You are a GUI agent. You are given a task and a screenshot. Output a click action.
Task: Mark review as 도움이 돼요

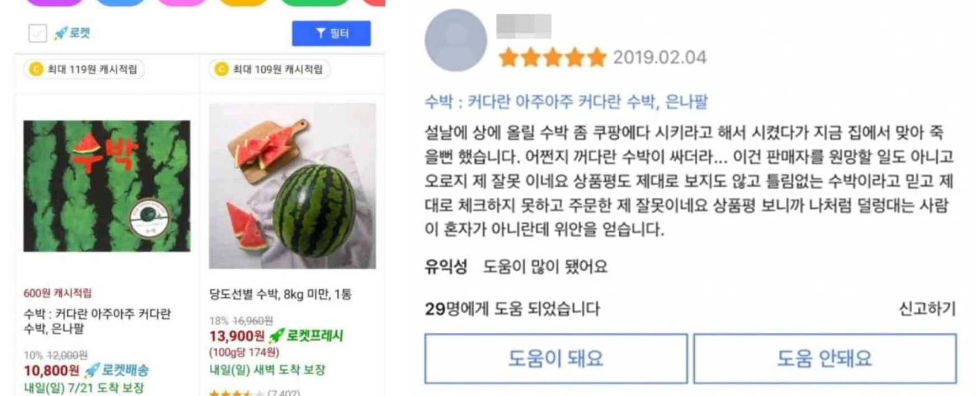(556, 359)
